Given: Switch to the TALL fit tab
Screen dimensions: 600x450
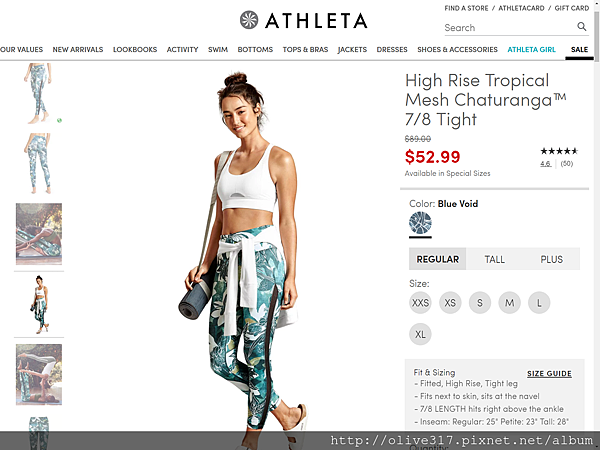Looking at the screenshot, I should click(x=494, y=259).
